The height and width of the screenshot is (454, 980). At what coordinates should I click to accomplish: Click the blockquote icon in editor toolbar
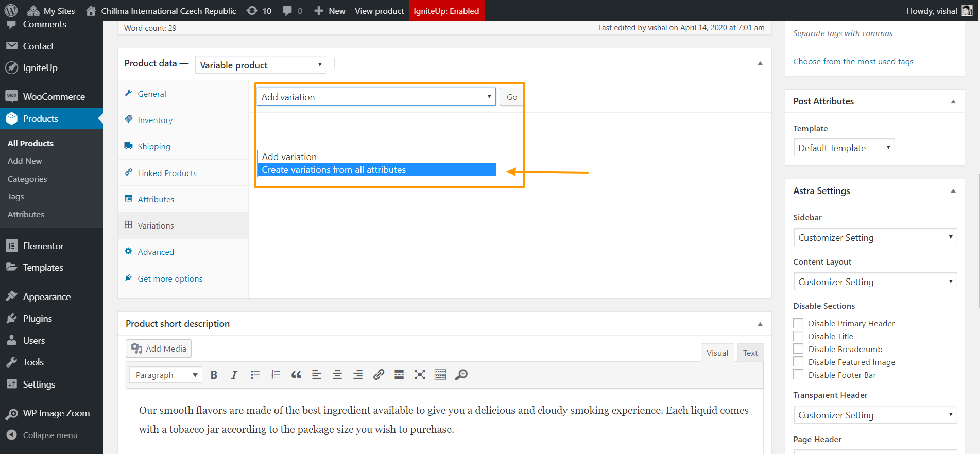(296, 375)
